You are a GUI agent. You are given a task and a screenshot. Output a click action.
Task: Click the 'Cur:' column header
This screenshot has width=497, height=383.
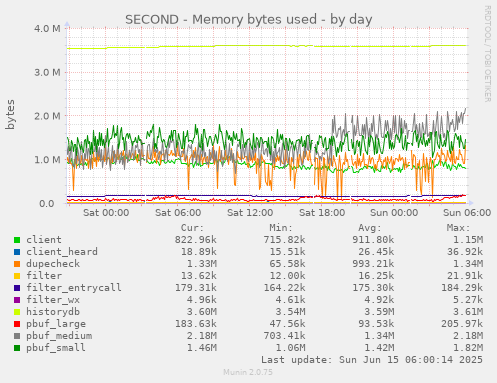192,228
